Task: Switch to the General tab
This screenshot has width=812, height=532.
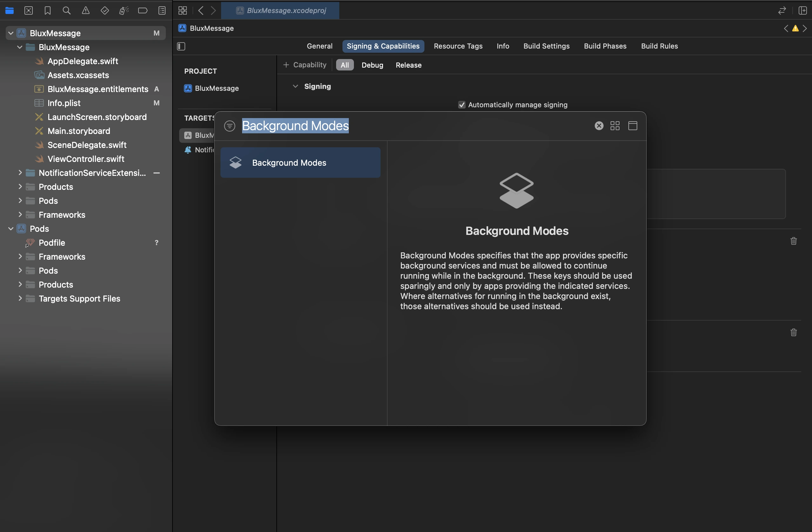Action: tap(319, 46)
